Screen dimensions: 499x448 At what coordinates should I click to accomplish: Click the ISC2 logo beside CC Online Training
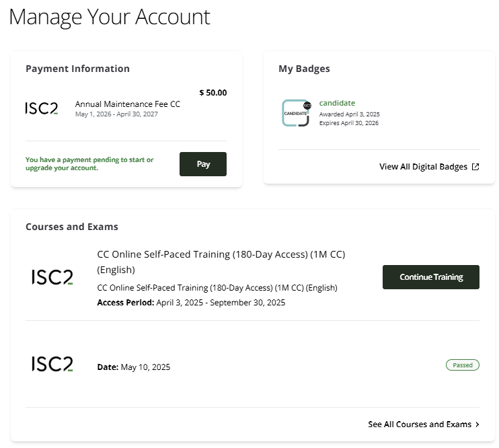[x=52, y=276]
